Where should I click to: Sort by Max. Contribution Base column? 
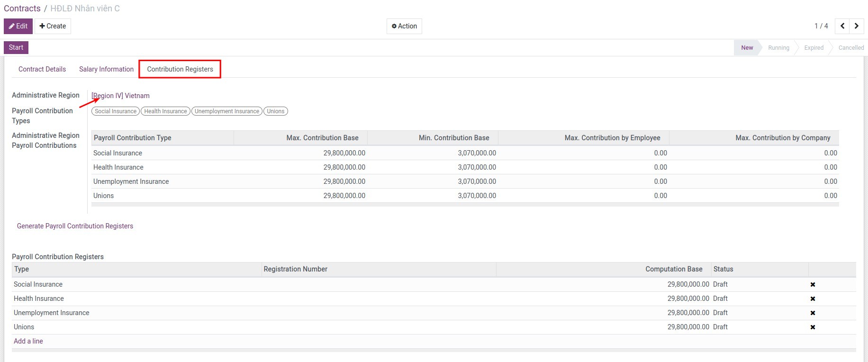point(322,138)
